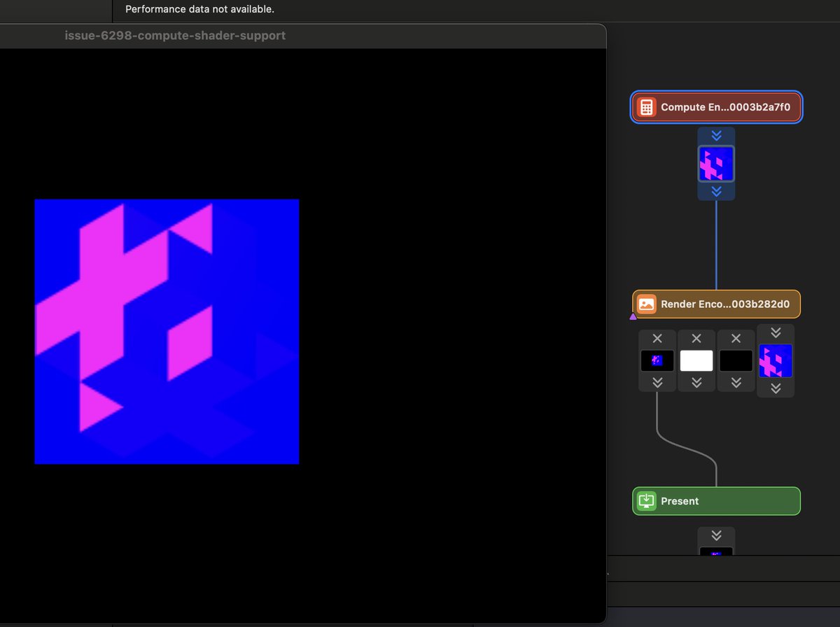This screenshot has width=840, height=627.
Task: Expand the chevron above the compute texture
Action: tap(716, 134)
